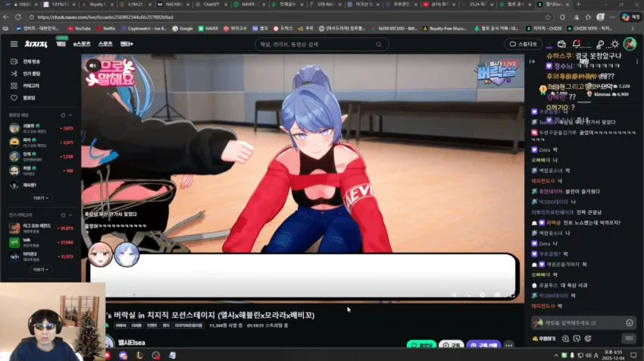Click the chat message input field

pyautogui.click(x=583, y=323)
